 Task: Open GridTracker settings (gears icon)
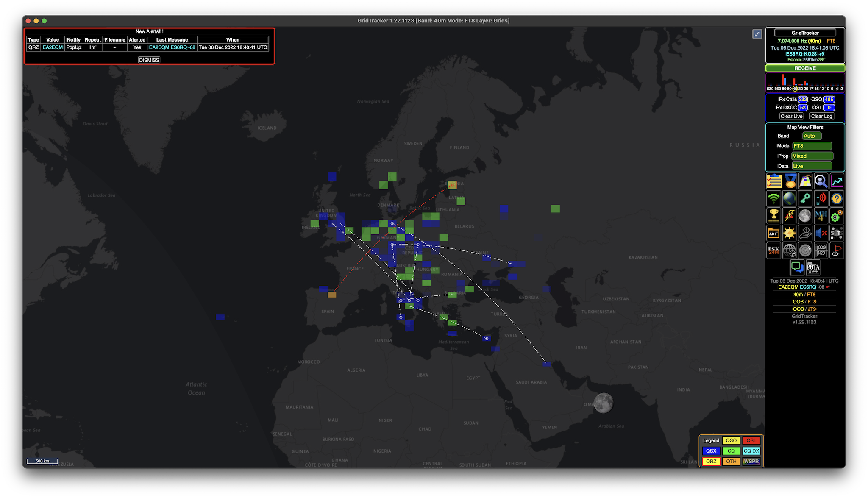pos(837,216)
